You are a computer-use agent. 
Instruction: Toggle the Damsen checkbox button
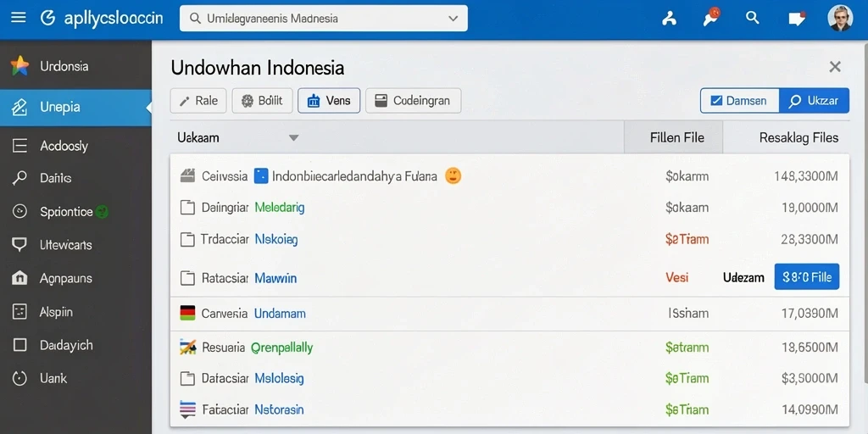point(739,101)
